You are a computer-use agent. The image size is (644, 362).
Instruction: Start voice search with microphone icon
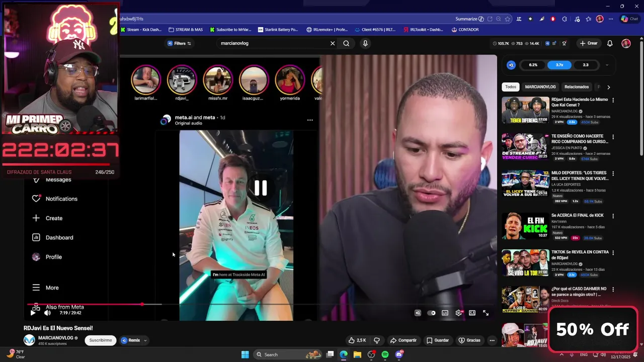[x=365, y=43]
